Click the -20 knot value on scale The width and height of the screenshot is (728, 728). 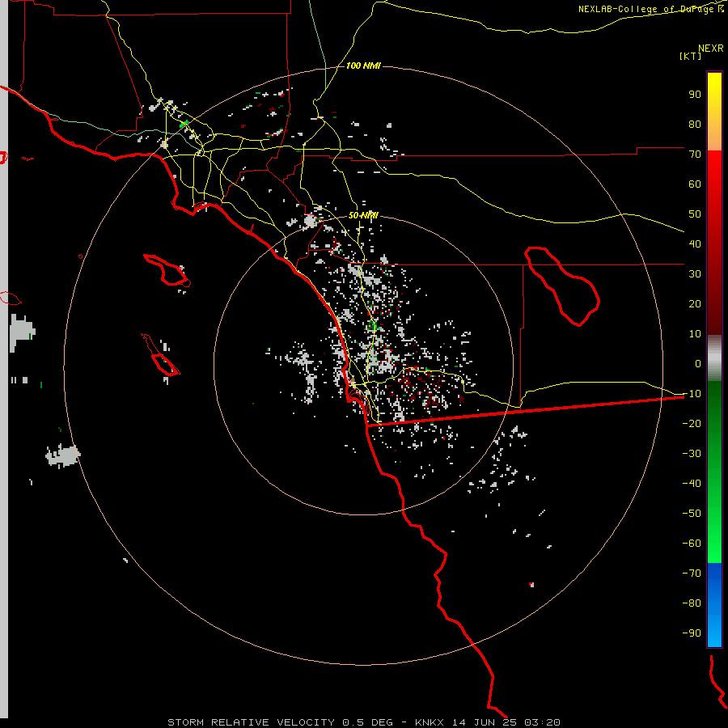pyautogui.click(x=692, y=423)
